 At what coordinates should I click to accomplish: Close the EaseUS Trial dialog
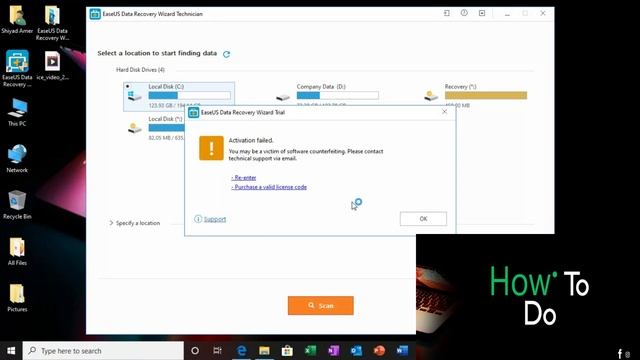click(x=444, y=111)
